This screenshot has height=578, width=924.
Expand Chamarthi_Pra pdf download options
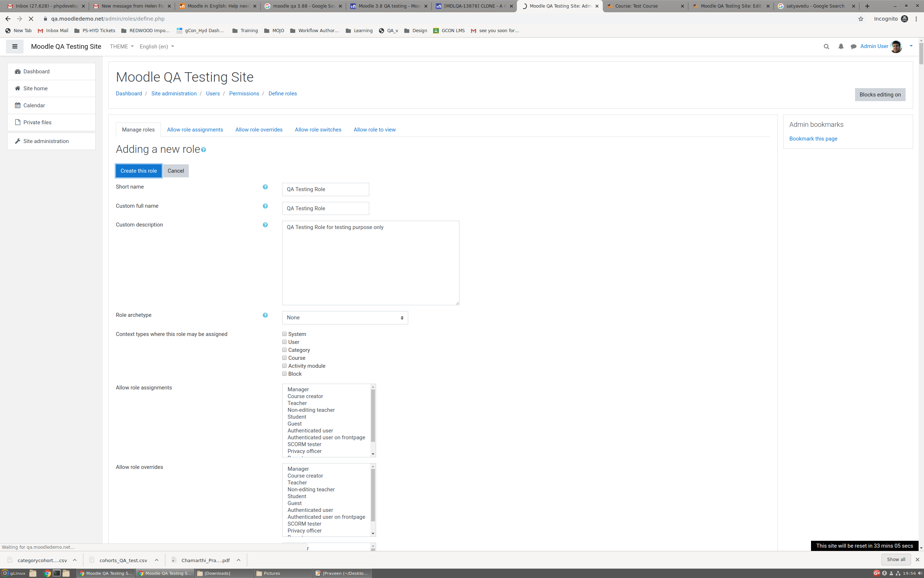click(x=238, y=560)
